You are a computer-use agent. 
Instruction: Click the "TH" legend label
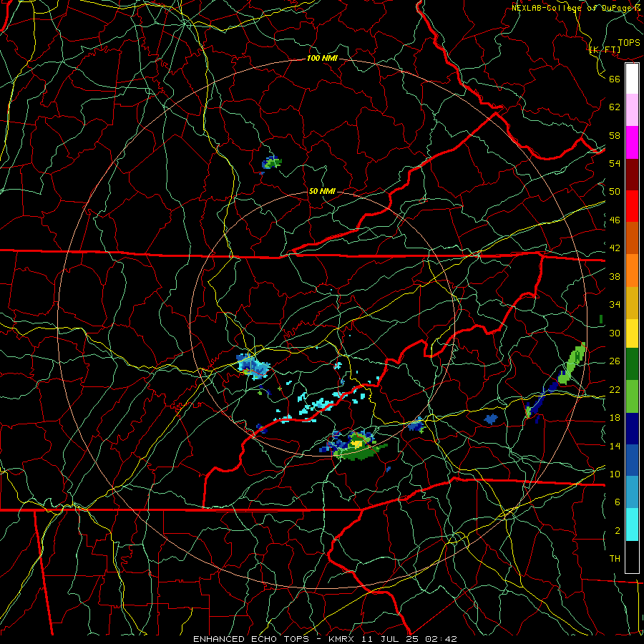[x=615, y=559]
